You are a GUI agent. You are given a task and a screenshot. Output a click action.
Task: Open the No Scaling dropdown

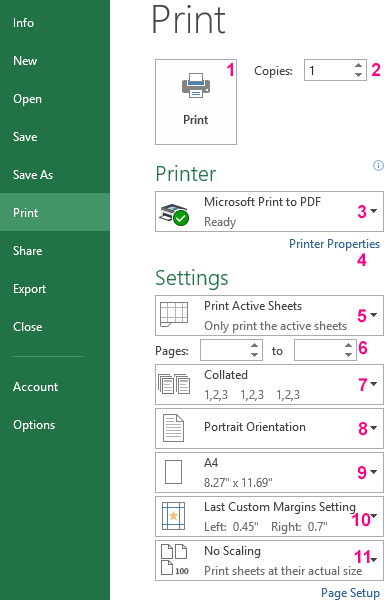(x=269, y=560)
